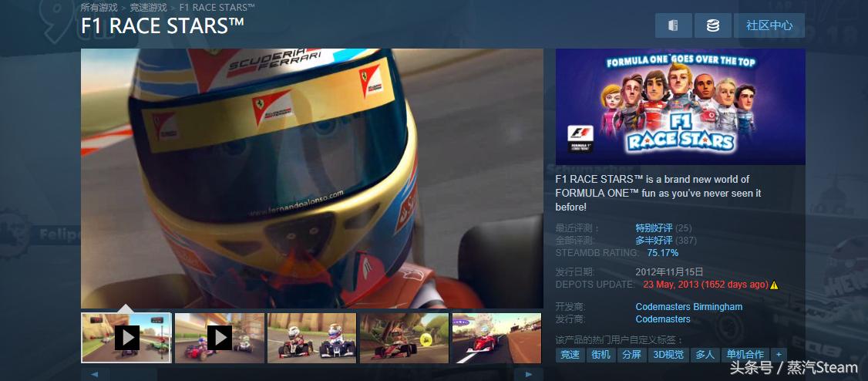Click the F1 RACE STARS page title
The width and height of the screenshot is (868, 381).
coord(162,26)
